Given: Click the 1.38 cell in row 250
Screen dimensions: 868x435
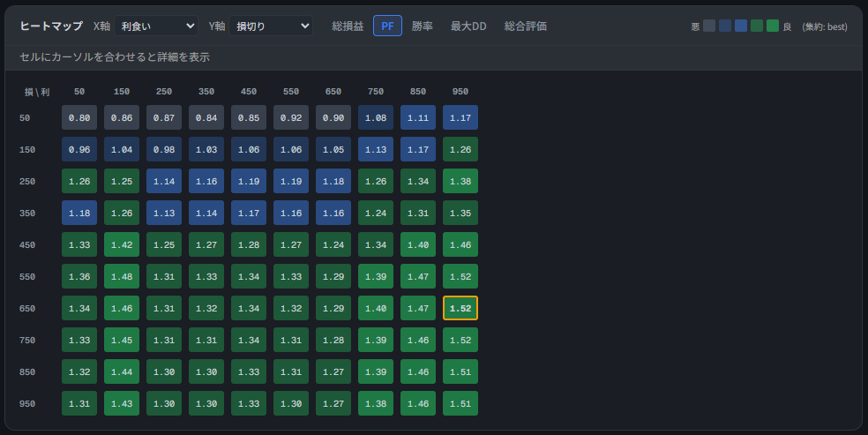Looking at the screenshot, I should (x=460, y=181).
